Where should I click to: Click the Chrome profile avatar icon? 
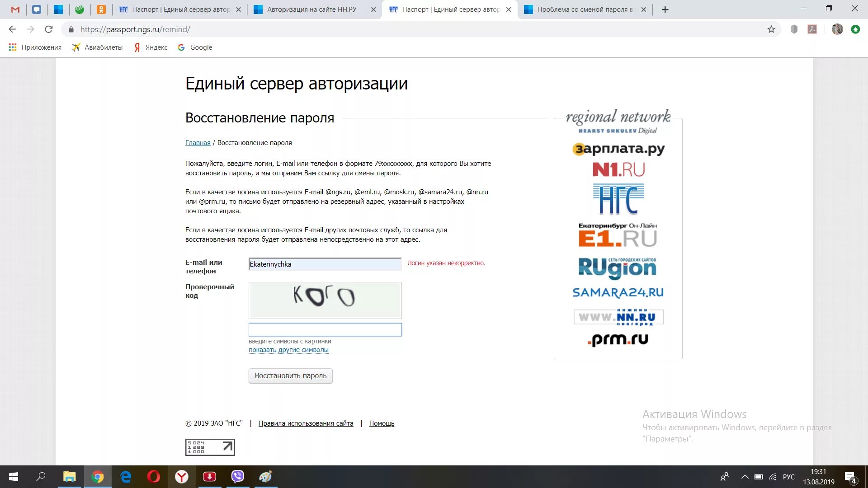(837, 29)
